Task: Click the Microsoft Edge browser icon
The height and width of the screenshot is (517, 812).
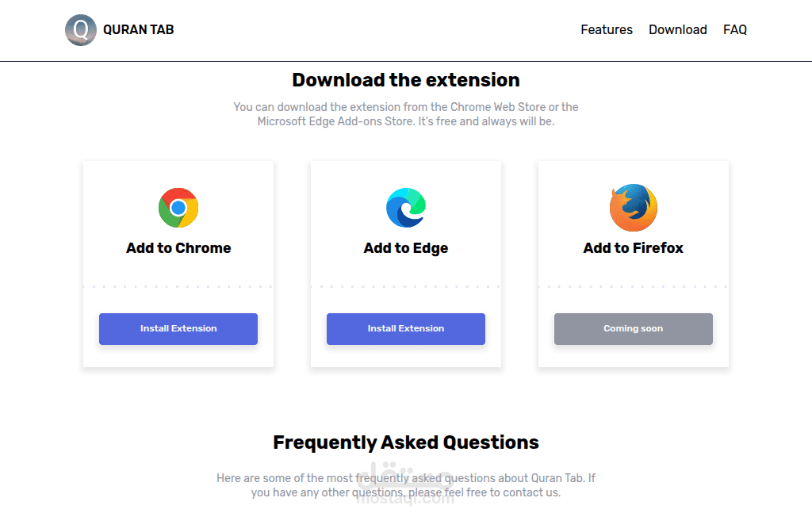Action: click(406, 208)
